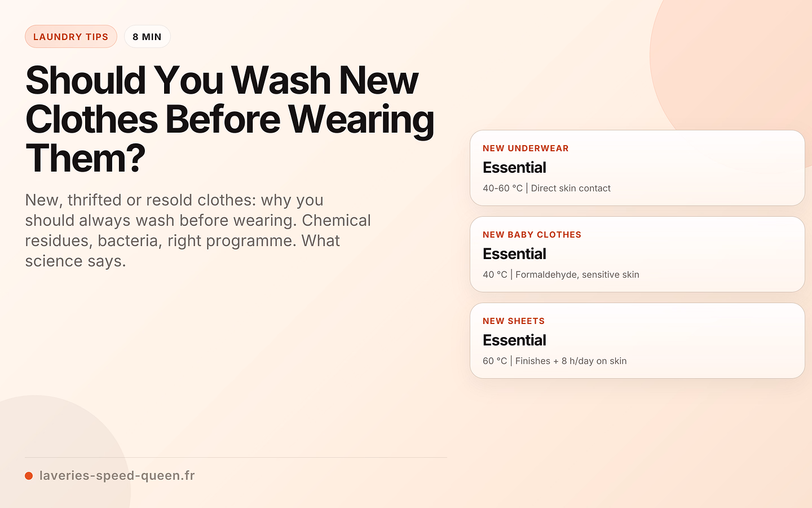
Task: Click the LAUNDRY TIPS category tag
Action: click(71, 37)
